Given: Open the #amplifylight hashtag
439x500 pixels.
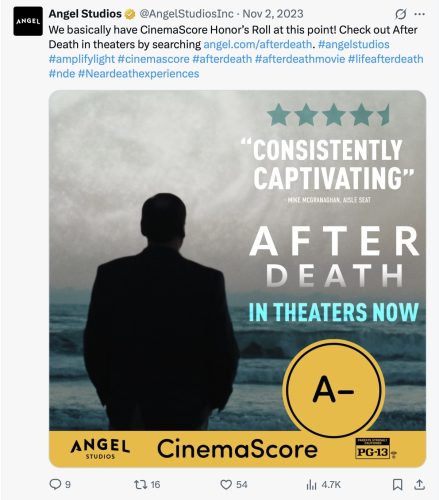Looking at the screenshot, I should (82, 59).
